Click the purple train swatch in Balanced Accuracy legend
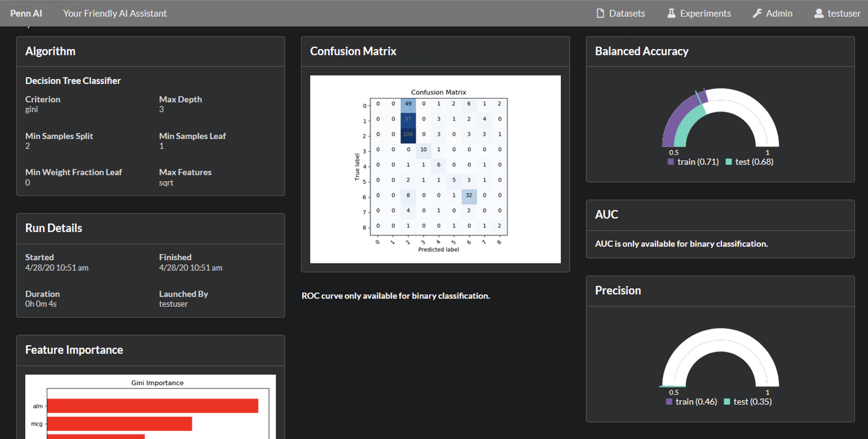 [x=671, y=162]
